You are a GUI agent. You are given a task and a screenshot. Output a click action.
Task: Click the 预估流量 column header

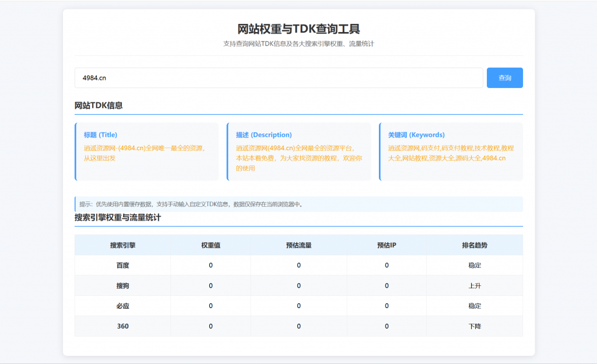[x=298, y=245]
